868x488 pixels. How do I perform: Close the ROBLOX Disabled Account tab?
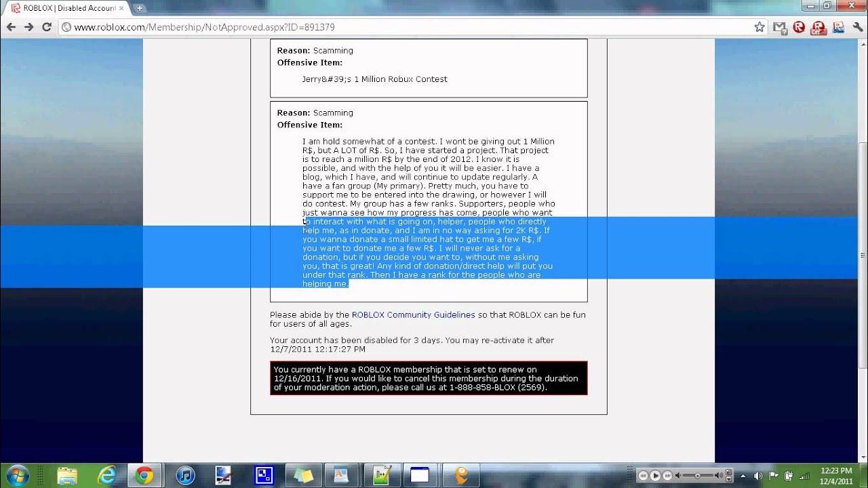(121, 8)
